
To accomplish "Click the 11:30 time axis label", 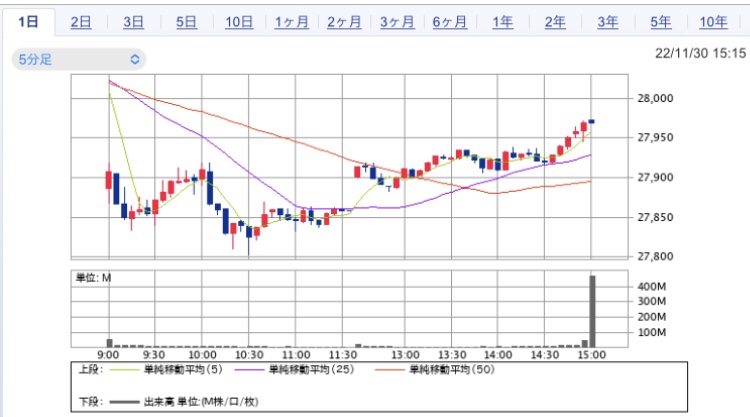I will point(342,355).
